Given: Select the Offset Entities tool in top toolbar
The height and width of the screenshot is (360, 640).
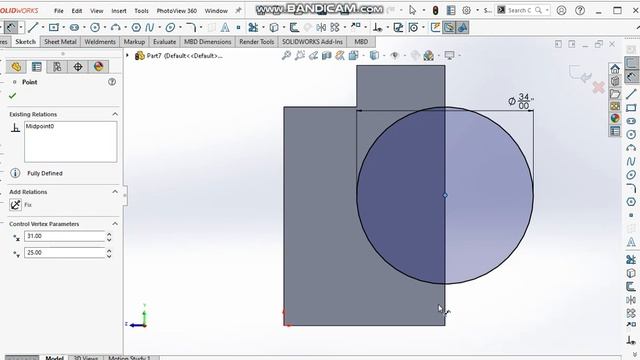Looking at the screenshot, I should [294, 27].
